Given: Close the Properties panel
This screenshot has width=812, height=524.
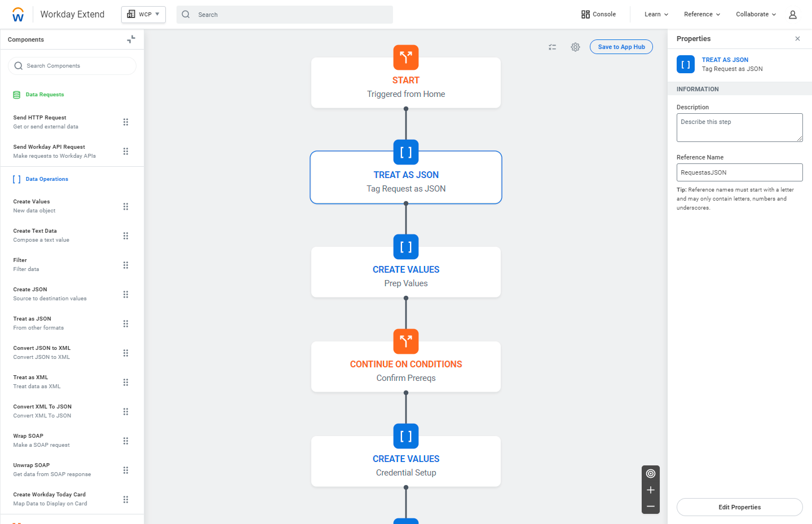Looking at the screenshot, I should click(797, 39).
